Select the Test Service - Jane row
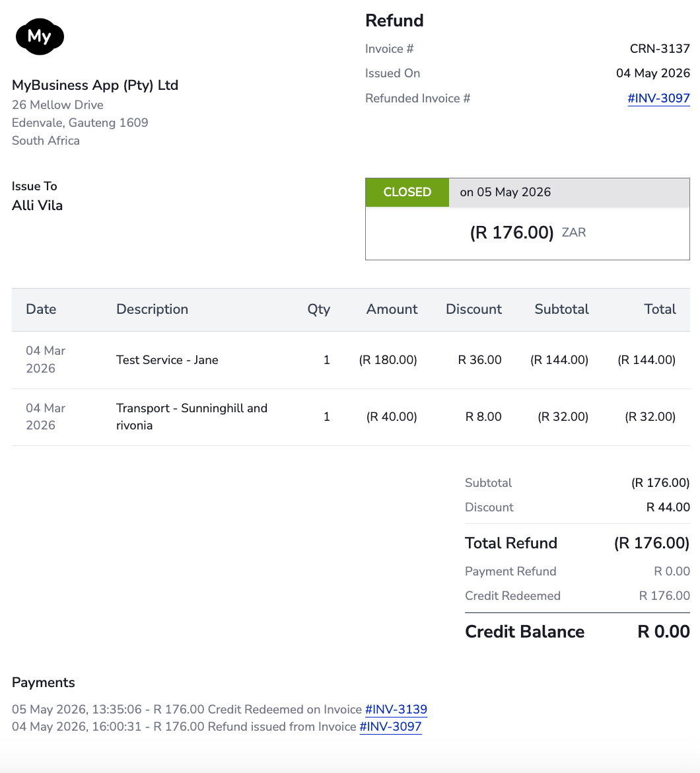 click(x=351, y=360)
